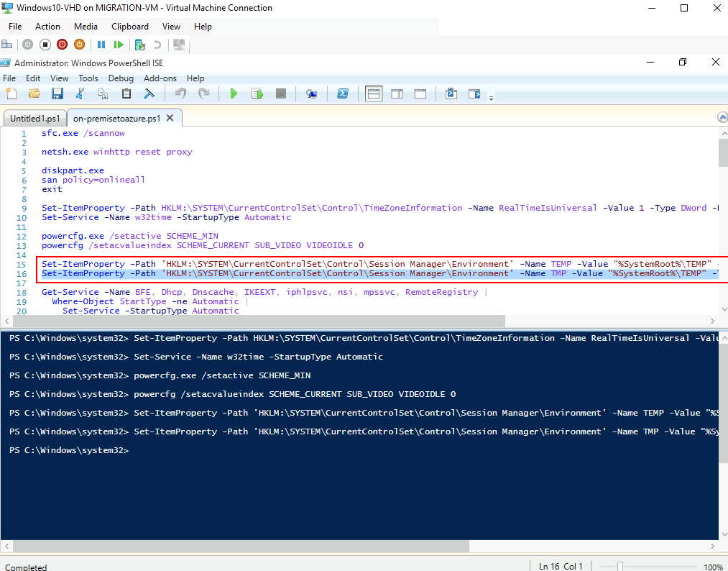The height and width of the screenshot is (571, 728).
Task: Create a new script in PowerShell ISE
Action: click(x=11, y=94)
